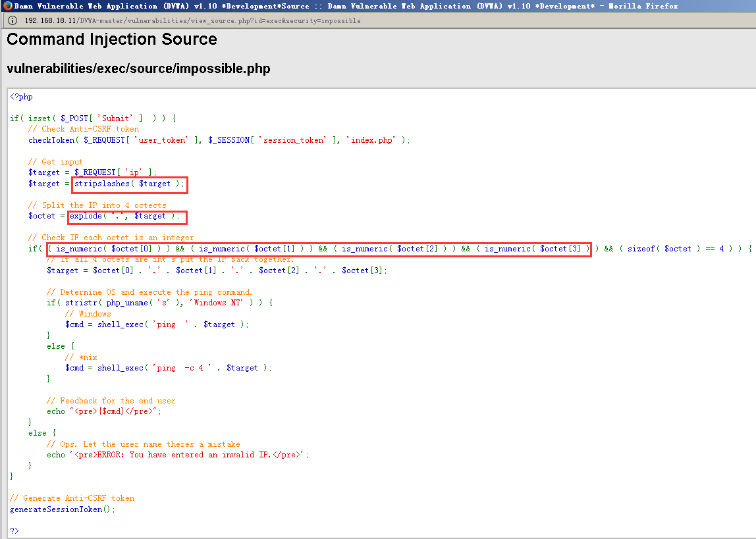Select the 'Command Injection Source' heading
Viewport: 756px width, 539px height.
point(112,39)
